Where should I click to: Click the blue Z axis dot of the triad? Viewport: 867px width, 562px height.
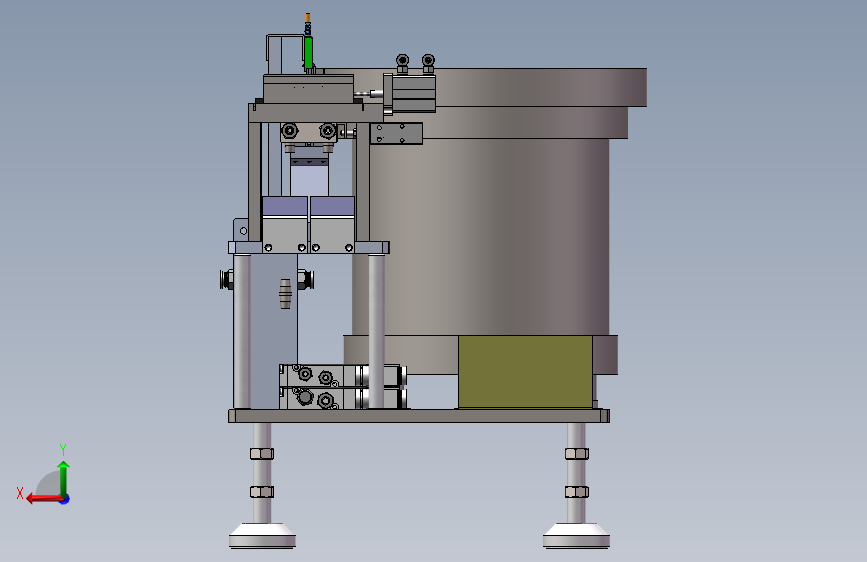point(65,499)
